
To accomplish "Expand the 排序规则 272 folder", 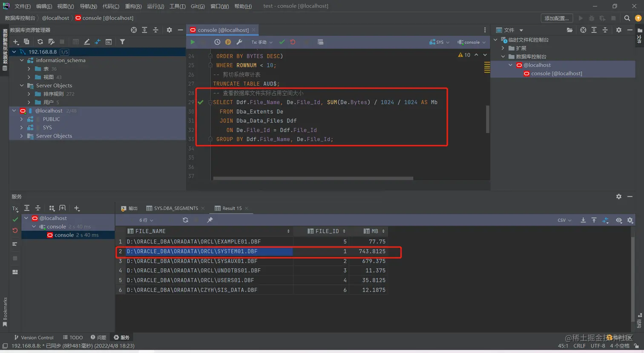I will click(29, 94).
